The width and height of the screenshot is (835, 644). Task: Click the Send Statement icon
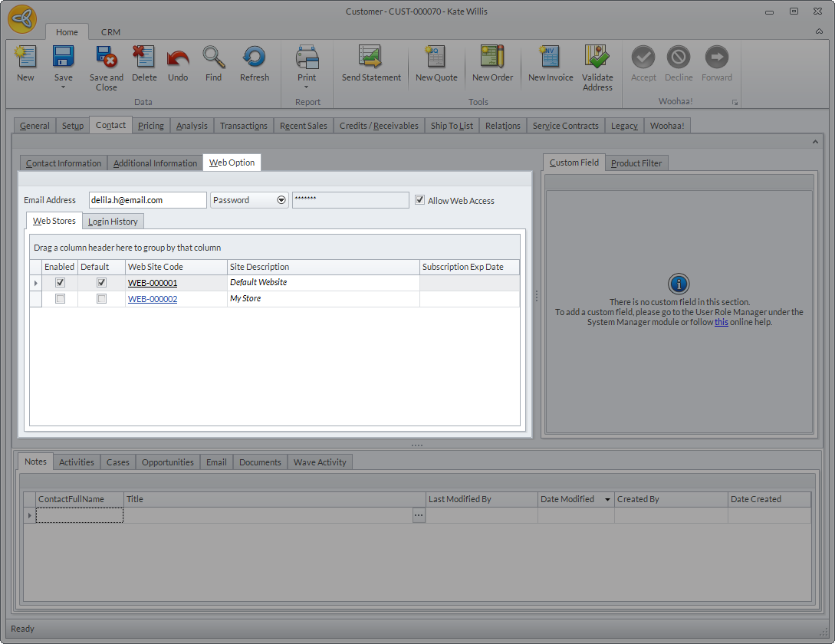(371, 58)
